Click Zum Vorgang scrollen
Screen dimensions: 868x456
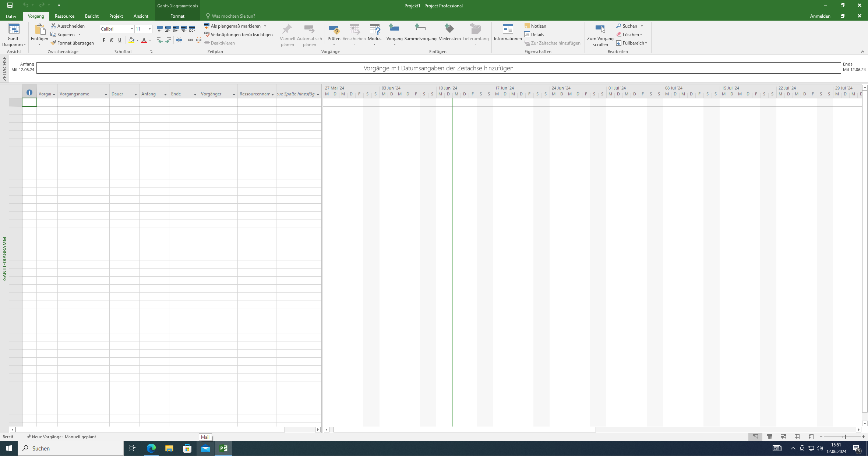click(x=600, y=35)
